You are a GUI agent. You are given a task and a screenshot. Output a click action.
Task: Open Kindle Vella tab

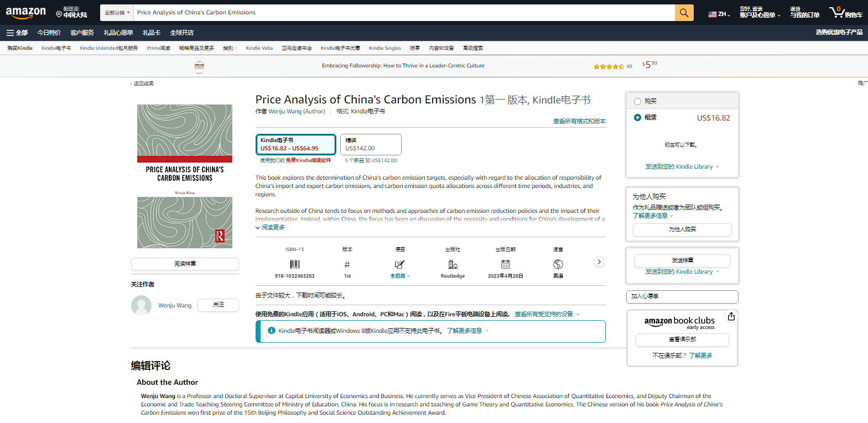[x=259, y=48]
